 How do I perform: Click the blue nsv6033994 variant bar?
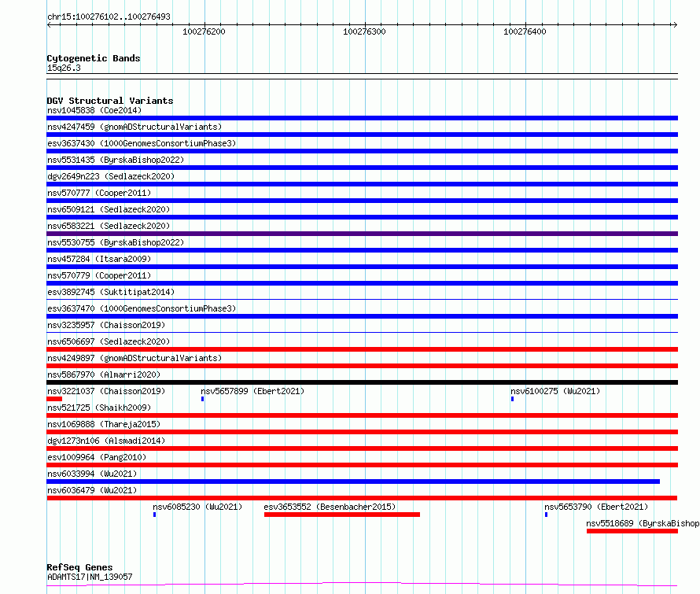point(353,481)
